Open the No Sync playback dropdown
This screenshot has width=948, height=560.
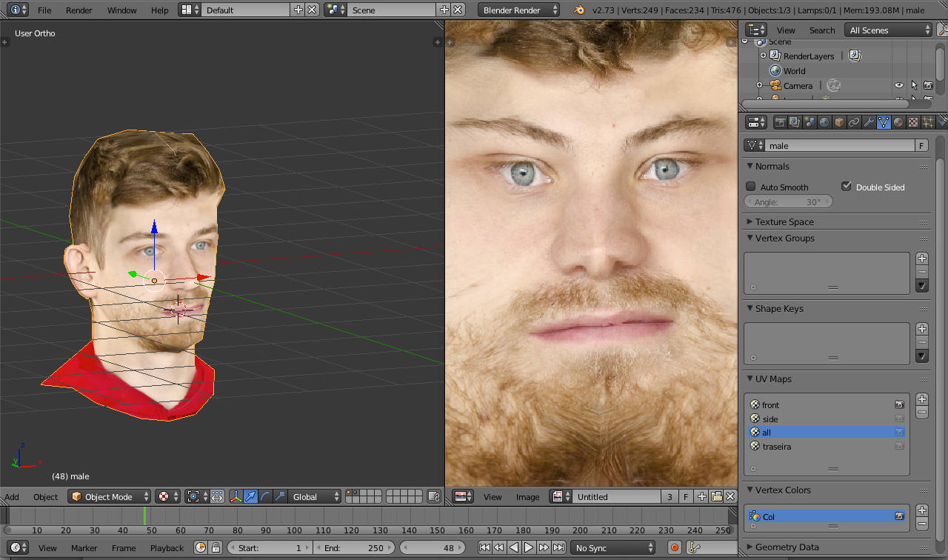(613, 547)
